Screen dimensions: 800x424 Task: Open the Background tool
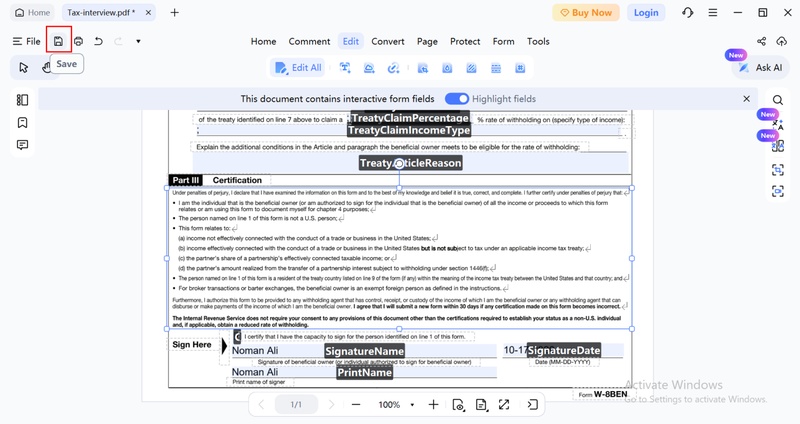pos(471,68)
